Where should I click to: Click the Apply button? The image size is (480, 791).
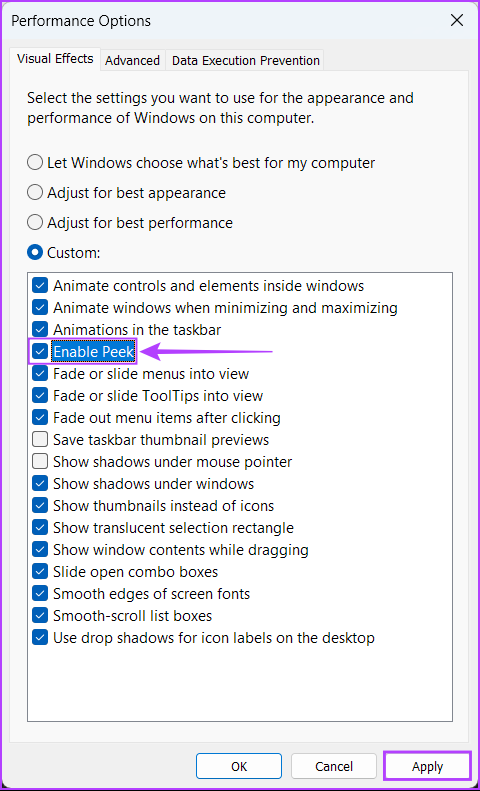(427, 767)
